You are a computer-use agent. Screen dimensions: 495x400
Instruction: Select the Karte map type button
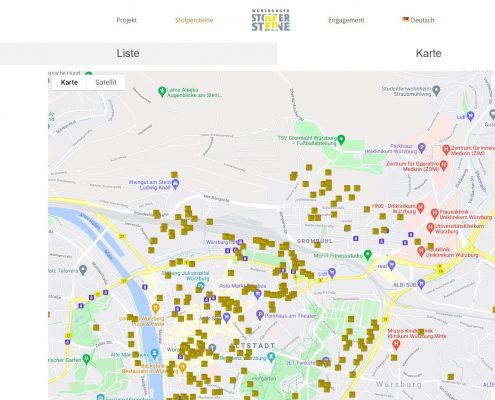(69, 82)
